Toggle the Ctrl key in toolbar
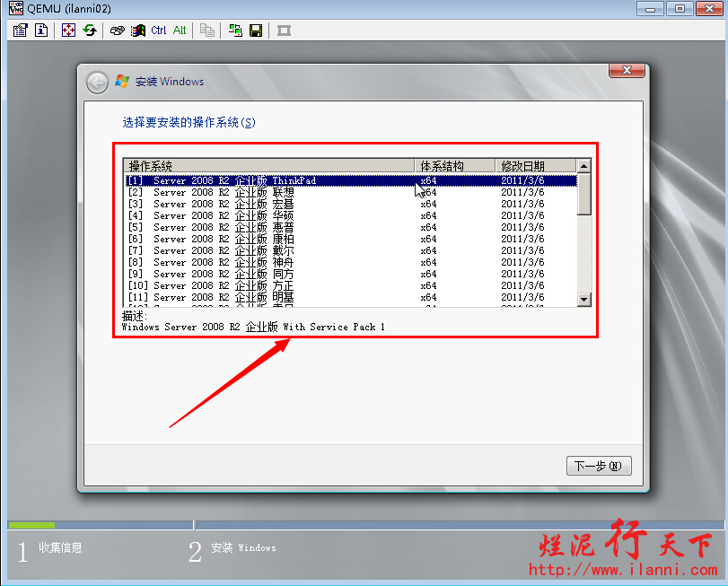 pyautogui.click(x=159, y=31)
